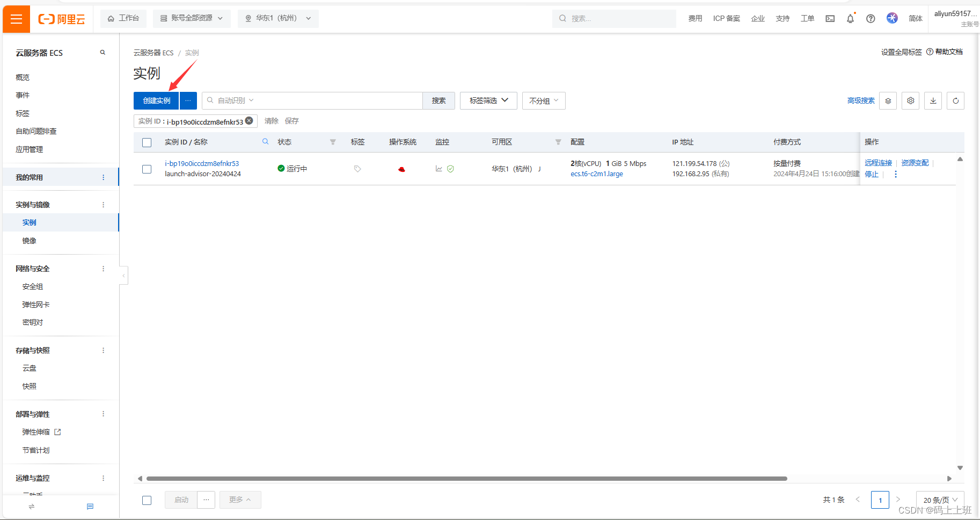Filter the status column
Image resolution: width=980 pixels, height=520 pixels.
(x=333, y=142)
